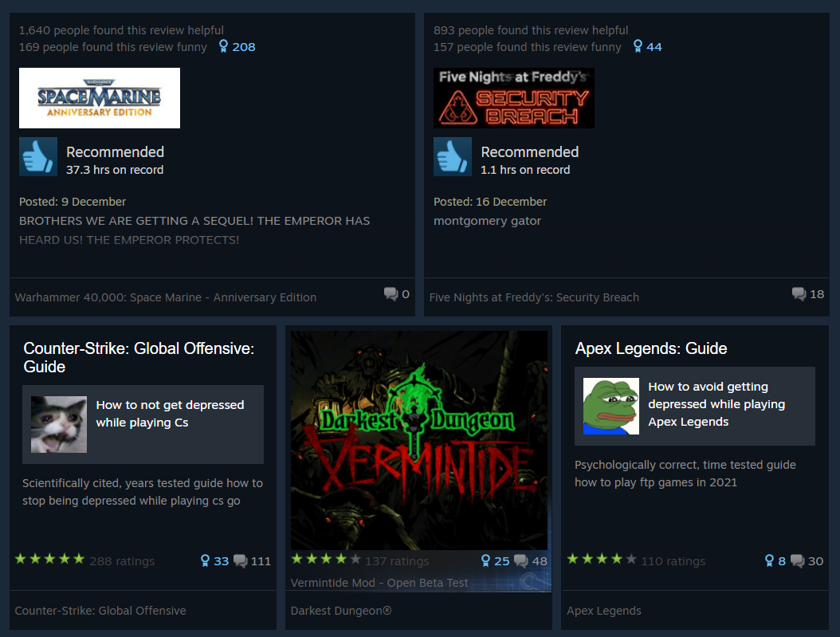Go to Warhammer 40,000: Space Marine game link
The image size is (840, 637).
coord(166,297)
